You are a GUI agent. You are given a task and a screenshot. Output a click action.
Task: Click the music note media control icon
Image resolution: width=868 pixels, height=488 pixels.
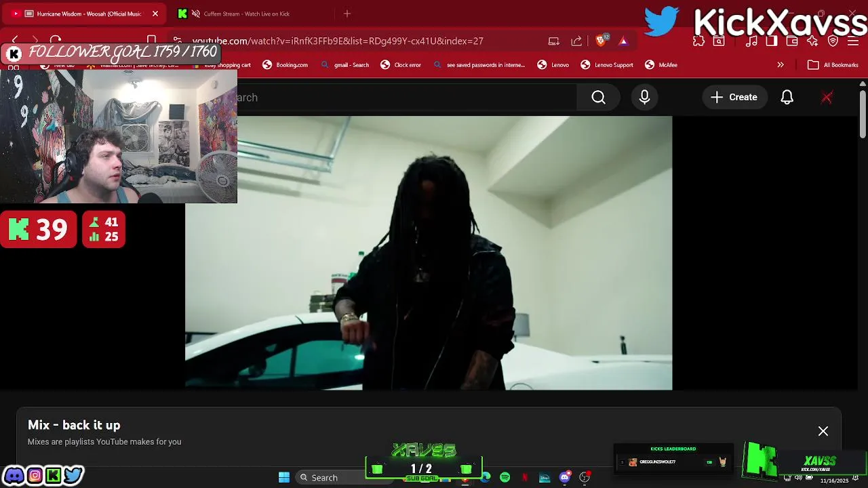751,41
